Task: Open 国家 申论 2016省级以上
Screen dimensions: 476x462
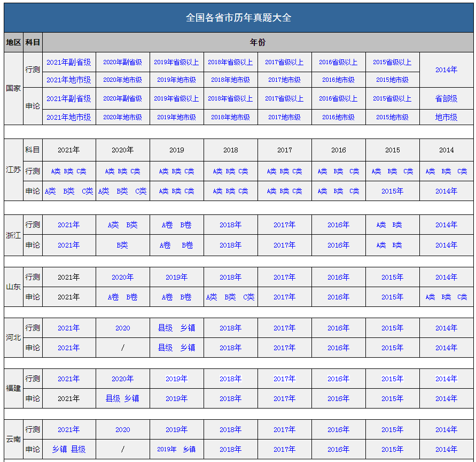Action: coord(339,98)
